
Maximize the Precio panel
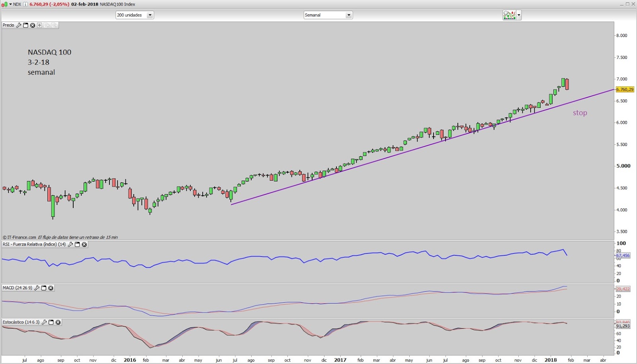(26, 25)
